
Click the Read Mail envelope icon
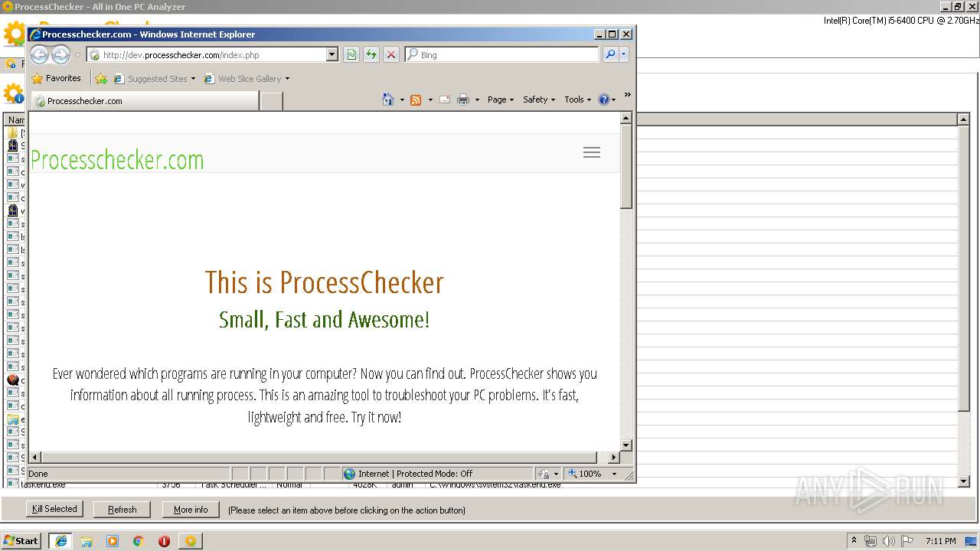tap(445, 99)
